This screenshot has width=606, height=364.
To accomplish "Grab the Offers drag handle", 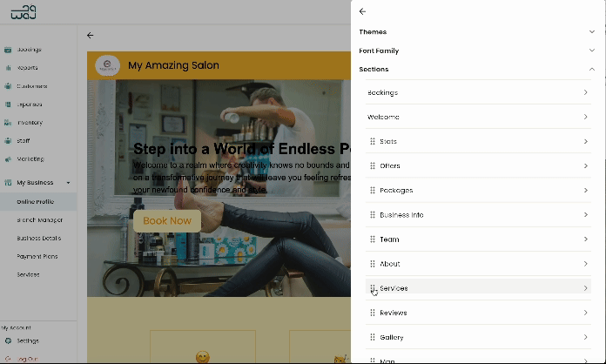I will [x=373, y=165].
